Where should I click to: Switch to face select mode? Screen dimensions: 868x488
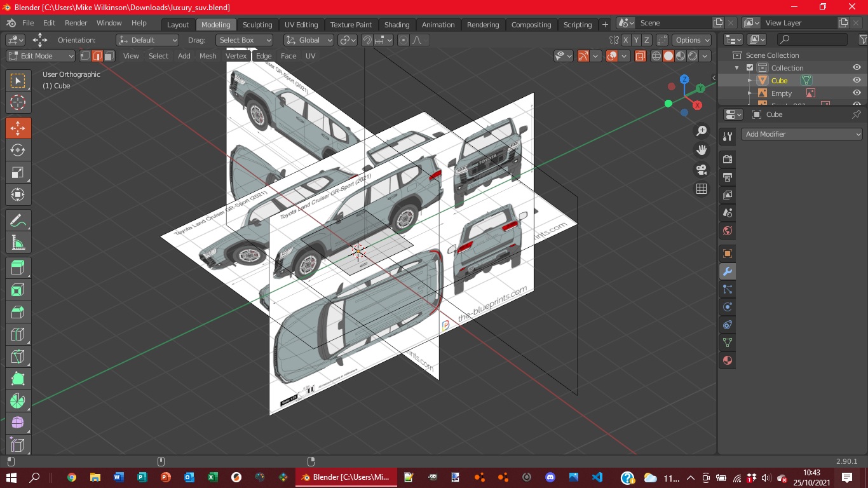(x=109, y=56)
